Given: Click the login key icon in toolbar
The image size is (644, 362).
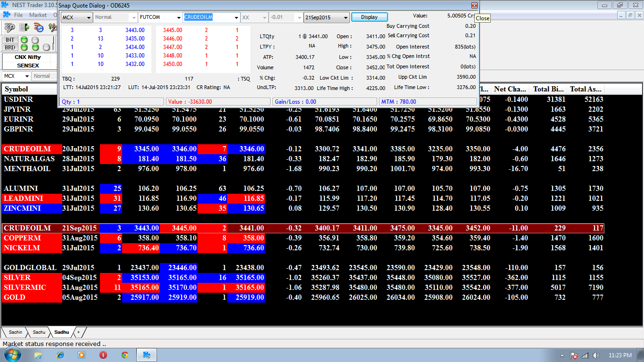Looking at the screenshot, I should click(9, 28).
